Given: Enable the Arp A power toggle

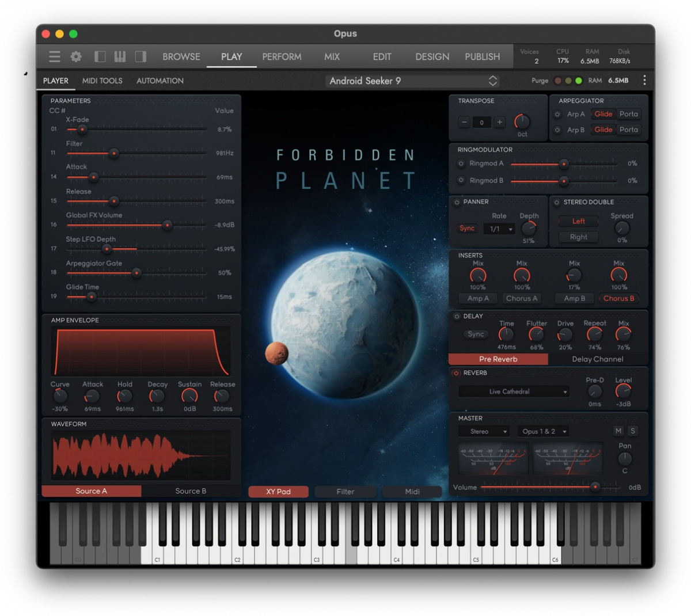Looking at the screenshot, I should 556,114.
